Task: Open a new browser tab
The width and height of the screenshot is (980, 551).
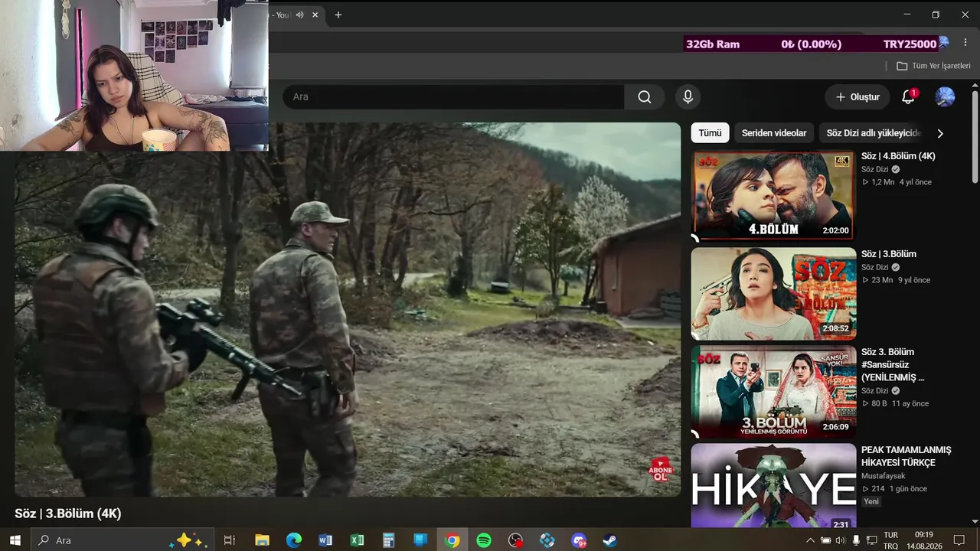Action: 338,15
